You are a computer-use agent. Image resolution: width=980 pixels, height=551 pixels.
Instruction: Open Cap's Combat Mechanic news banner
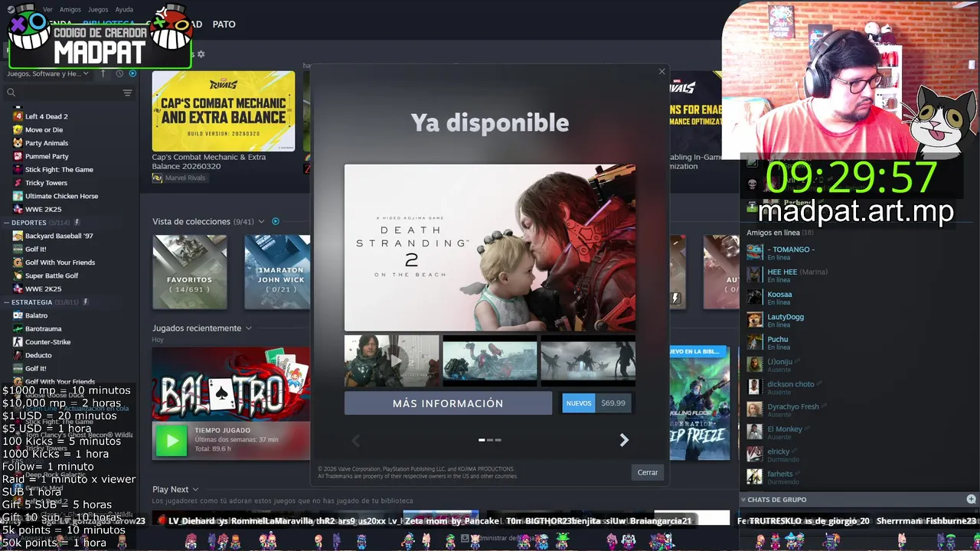click(x=224, y=111)
